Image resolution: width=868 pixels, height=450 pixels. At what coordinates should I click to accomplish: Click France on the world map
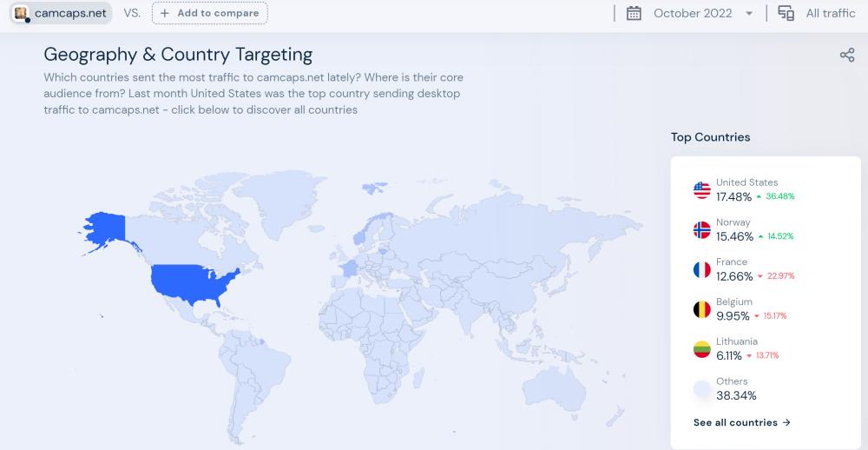348,268
